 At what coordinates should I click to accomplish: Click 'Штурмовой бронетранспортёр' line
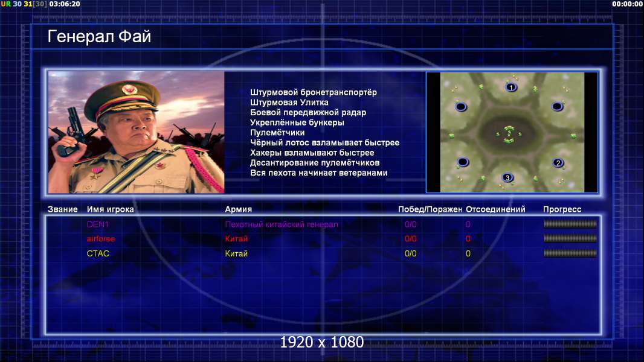pos(314,92)
